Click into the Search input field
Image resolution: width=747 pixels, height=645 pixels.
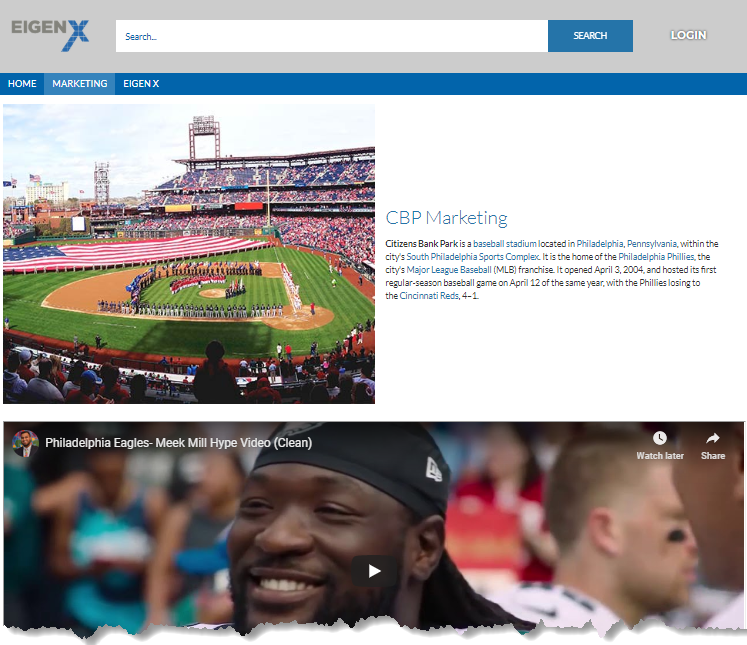tap(332, 36)
